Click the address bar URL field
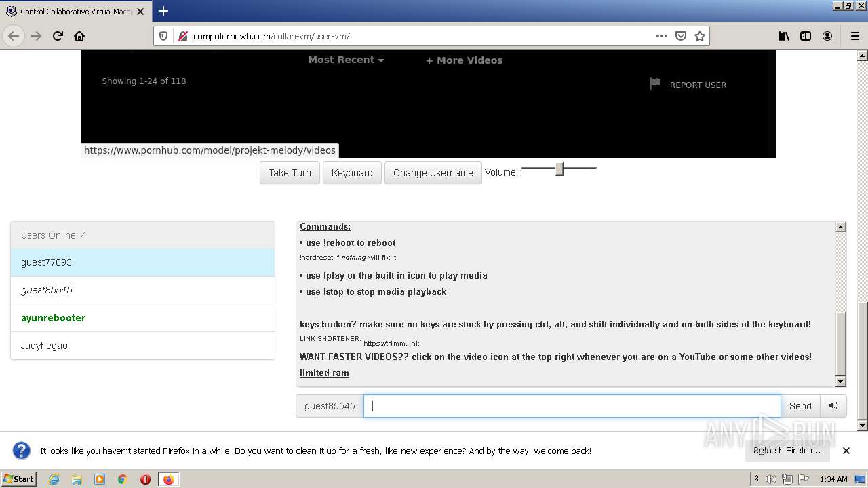Image resolution: width=868 pixels, height=488 pixels. 420,36
